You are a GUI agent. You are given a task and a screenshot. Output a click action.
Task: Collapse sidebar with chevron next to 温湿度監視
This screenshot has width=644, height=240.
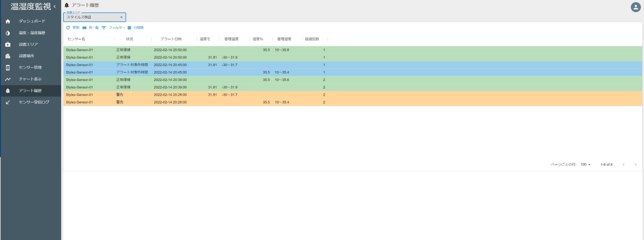(55, 7)
